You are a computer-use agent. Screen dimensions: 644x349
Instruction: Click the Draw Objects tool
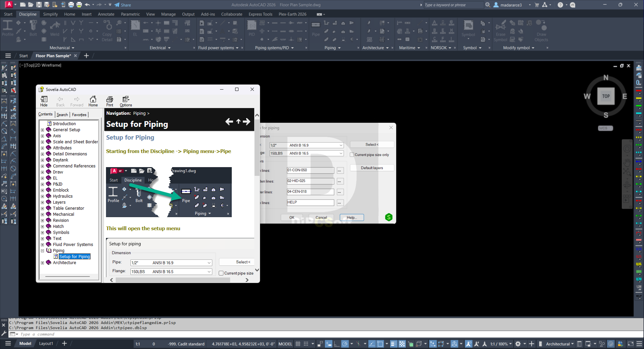click(541, 31)
